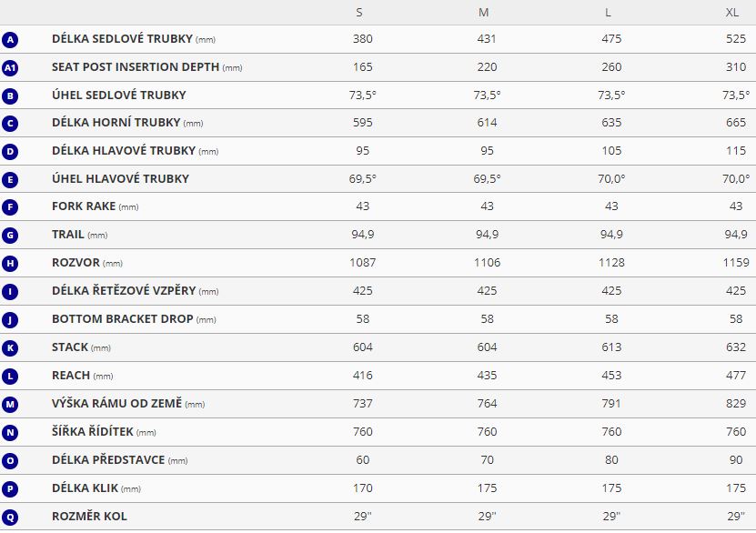
Task: Select the blue B circle icon
Action: coord(10,96)
